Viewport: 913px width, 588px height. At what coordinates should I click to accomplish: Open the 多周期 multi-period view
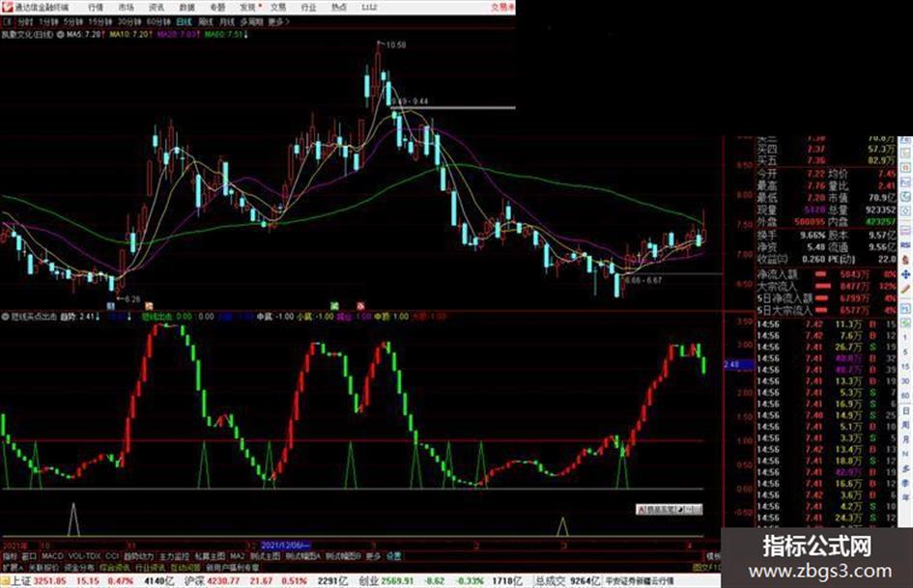[251, 22]
